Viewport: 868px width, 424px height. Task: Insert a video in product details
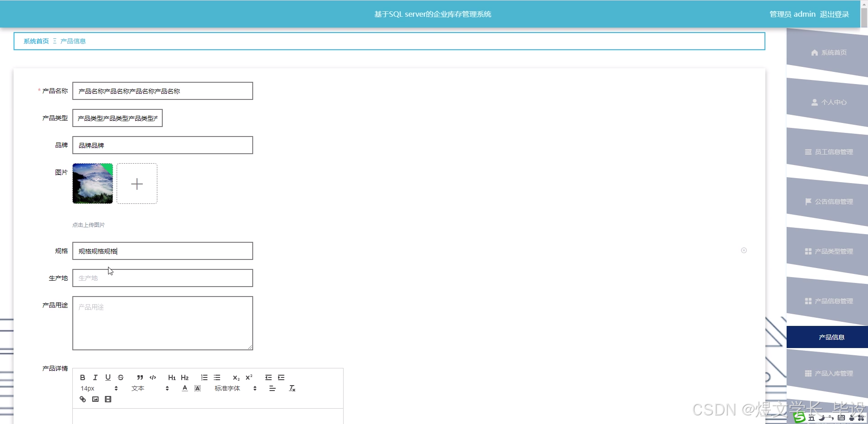[x=108, y=399]
